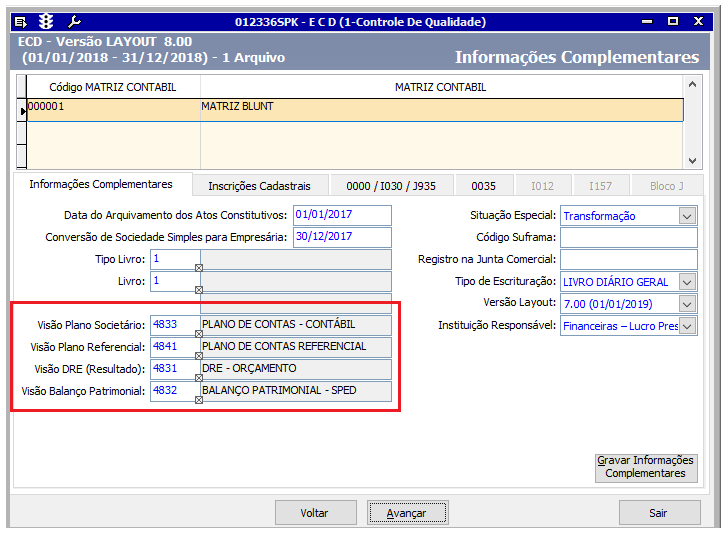Switch to Inscrições Cadastrais tab
The height and width of the screenshot is (533, 727).
[260, 186]
